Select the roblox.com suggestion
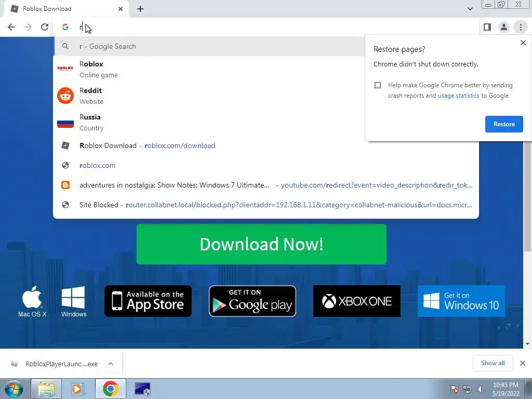The image size is (532, 399). (x=266, y=165)
